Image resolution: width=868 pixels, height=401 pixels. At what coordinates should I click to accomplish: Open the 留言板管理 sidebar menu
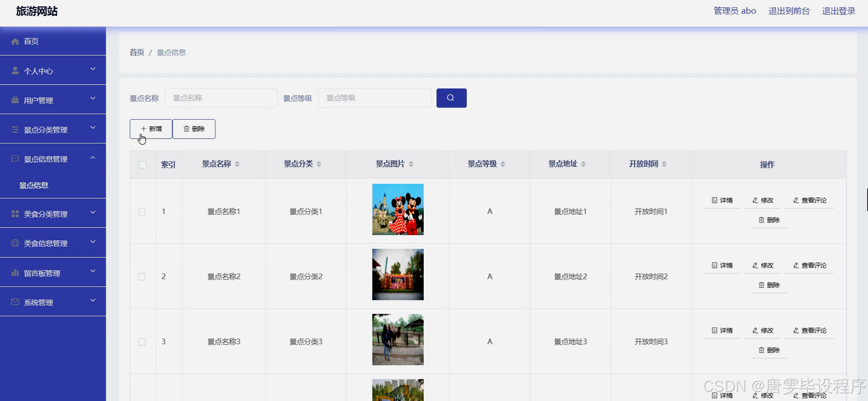click(53, 273)
